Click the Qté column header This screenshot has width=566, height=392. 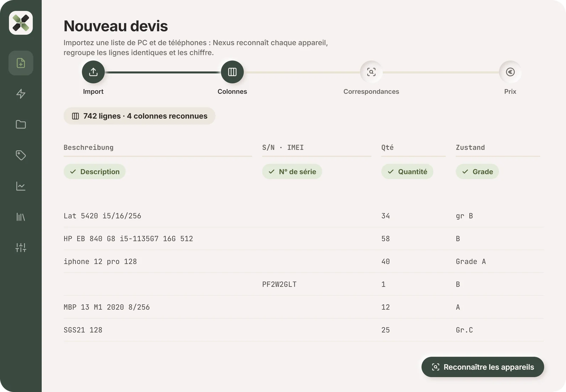[387, 147]
